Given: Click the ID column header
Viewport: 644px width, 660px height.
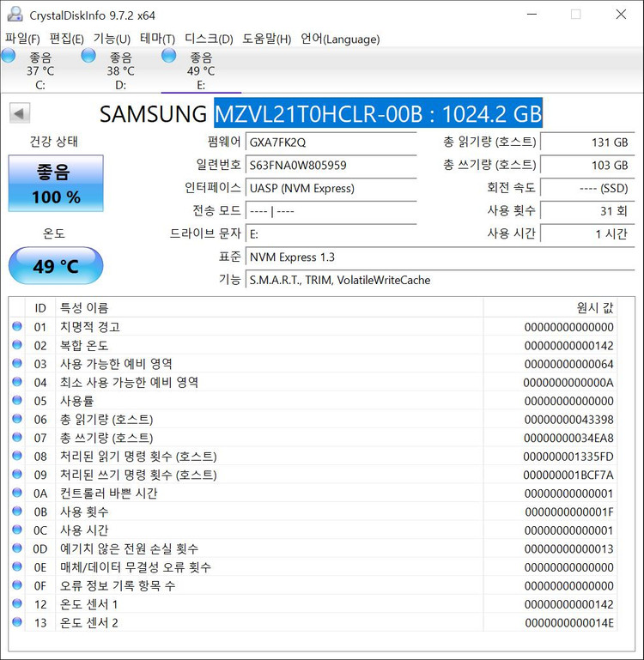Looking at the screenshot, I should point(40,308).
